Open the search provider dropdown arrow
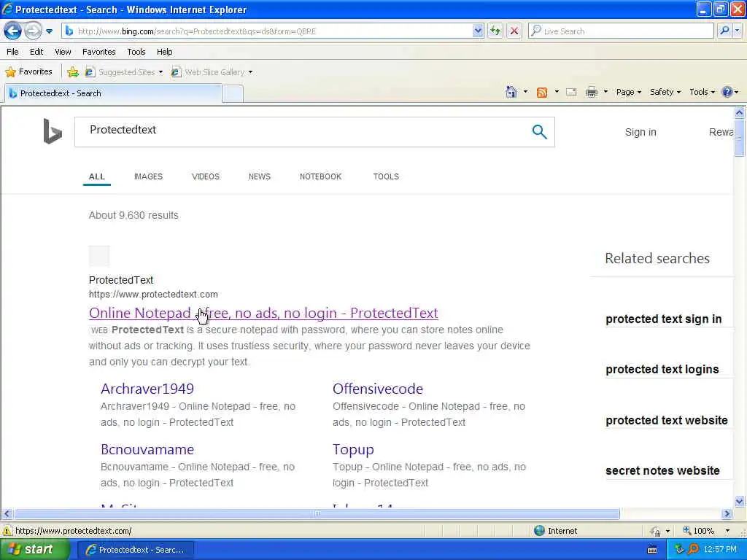The image size is (747, 560). [x=738, y=31]
